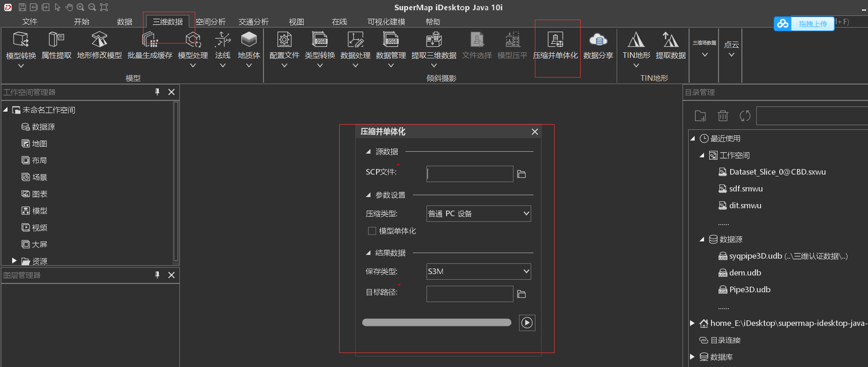
Task: Click the workspace manager vertical scrollbar
Action: point(176,181)
